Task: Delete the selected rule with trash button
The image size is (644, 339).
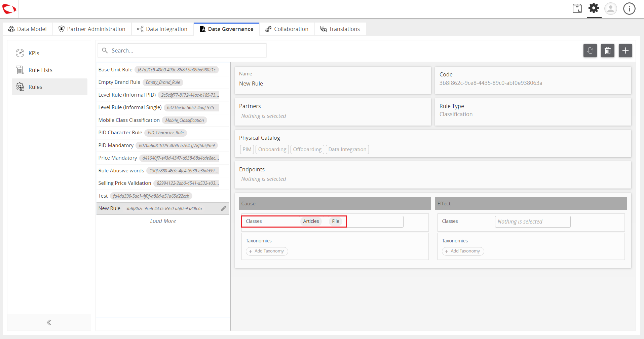Action: tap(608, 50)
